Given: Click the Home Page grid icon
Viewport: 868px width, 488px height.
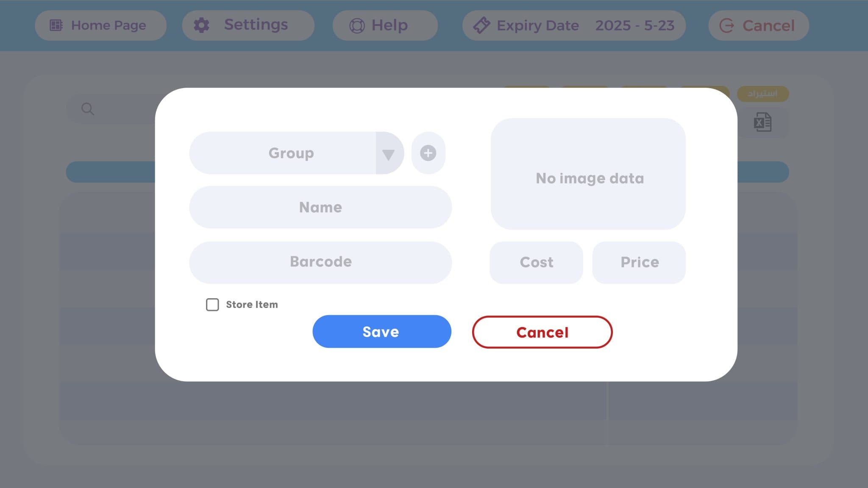Looking at the screenshot, I should pos(56,25).
